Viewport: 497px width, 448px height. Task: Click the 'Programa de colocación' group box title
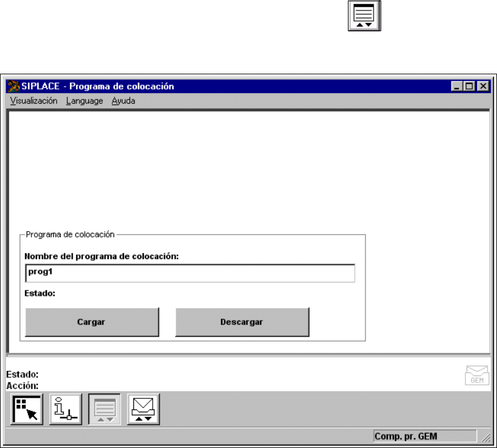(70, 235)
